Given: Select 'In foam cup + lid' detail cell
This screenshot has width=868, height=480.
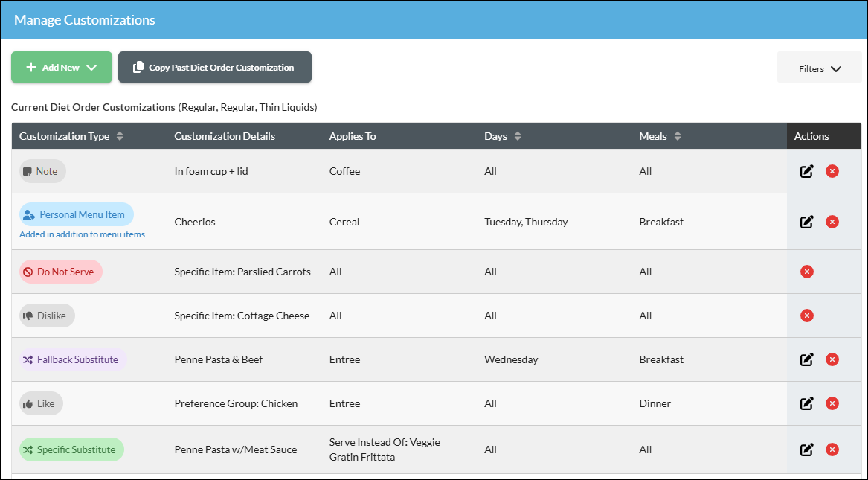Looking at the screenshot, I should [x=211, y=171].
